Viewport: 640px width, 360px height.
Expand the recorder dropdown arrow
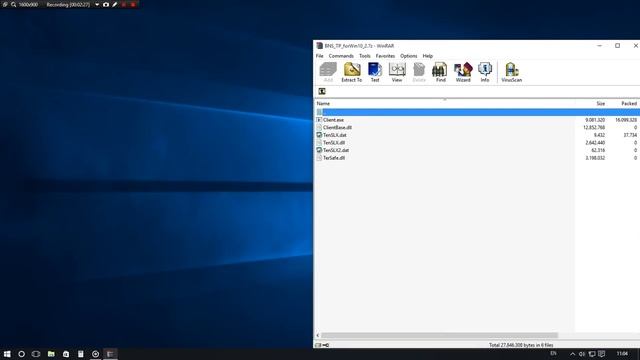click(97, 4)
